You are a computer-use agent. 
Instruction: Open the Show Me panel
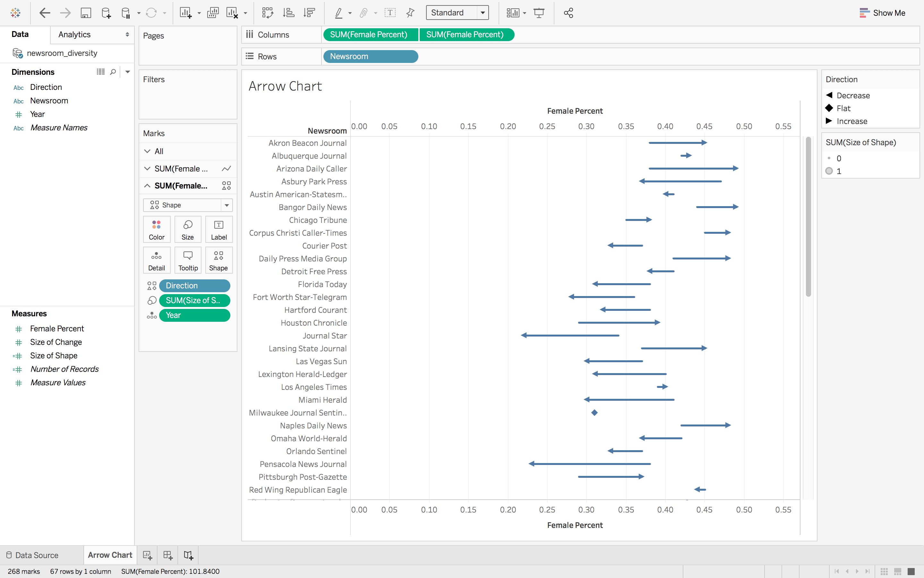(x=882, y=13)
